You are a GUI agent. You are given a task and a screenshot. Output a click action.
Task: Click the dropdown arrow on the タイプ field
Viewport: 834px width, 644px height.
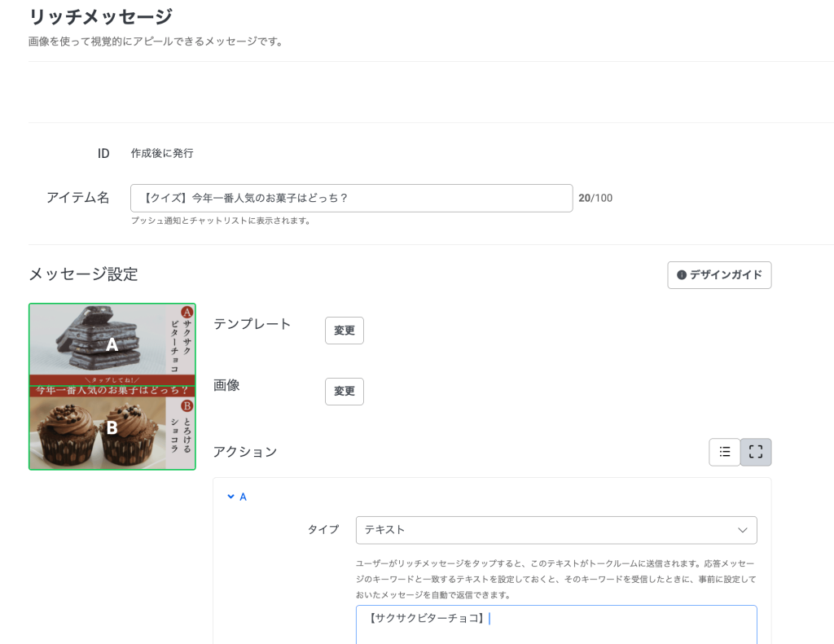pos(742,530)
